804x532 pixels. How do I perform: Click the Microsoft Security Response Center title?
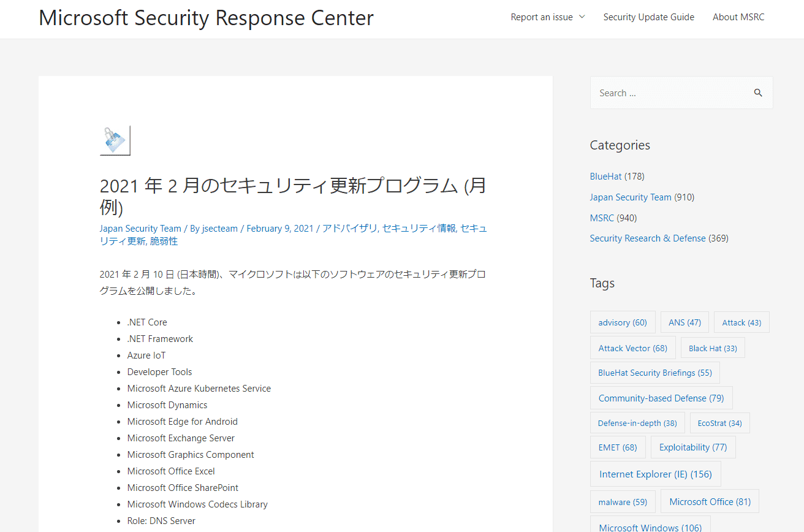(206, 18)
